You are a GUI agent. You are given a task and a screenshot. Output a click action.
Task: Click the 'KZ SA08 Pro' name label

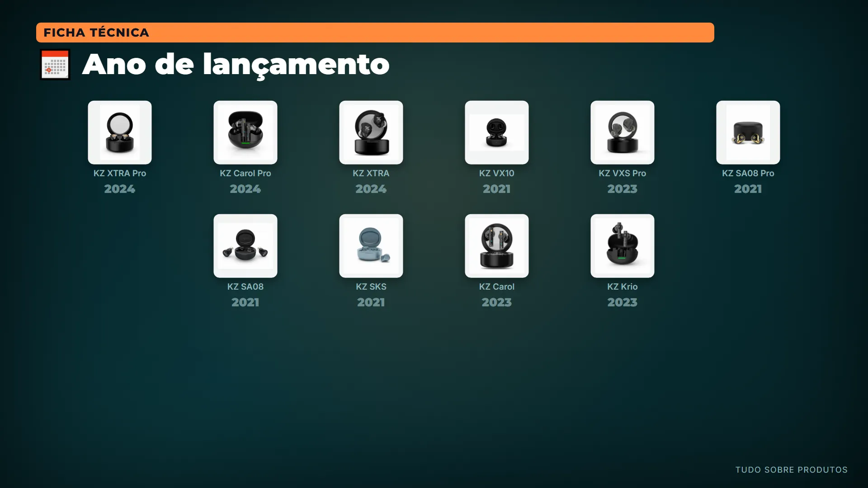pyautogui.click(x=748, y=173)
